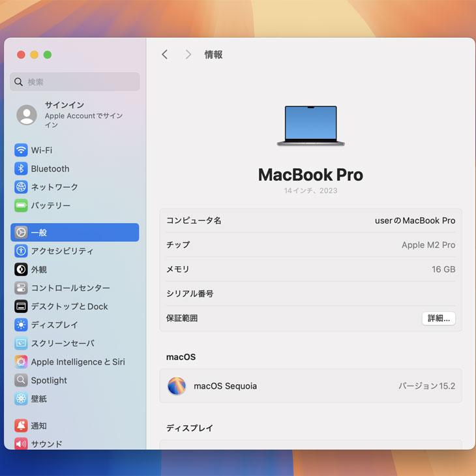Click the 検索 search field

pos(74,82)
